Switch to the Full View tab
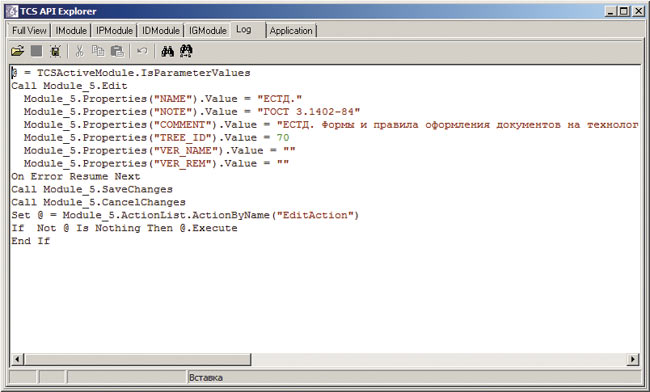The height and width of the screenshot is (392, 650). pos(29,31)
